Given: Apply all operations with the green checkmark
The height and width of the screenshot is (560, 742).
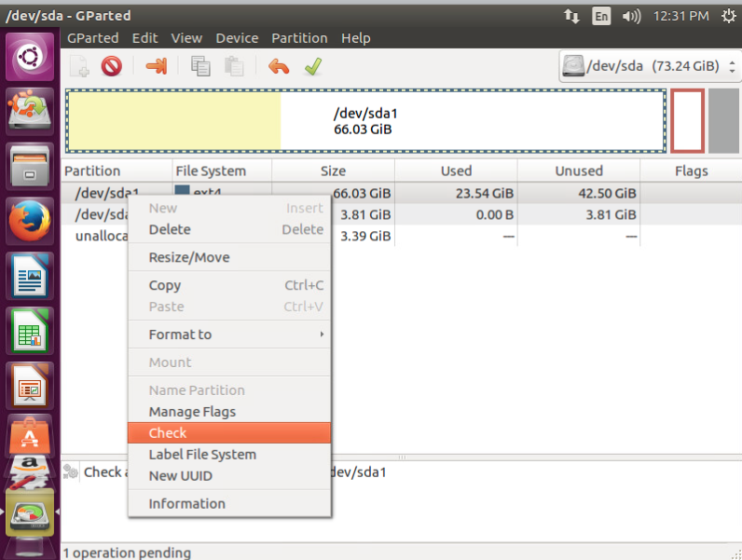Looking at the screenshot, I should 313,66.
